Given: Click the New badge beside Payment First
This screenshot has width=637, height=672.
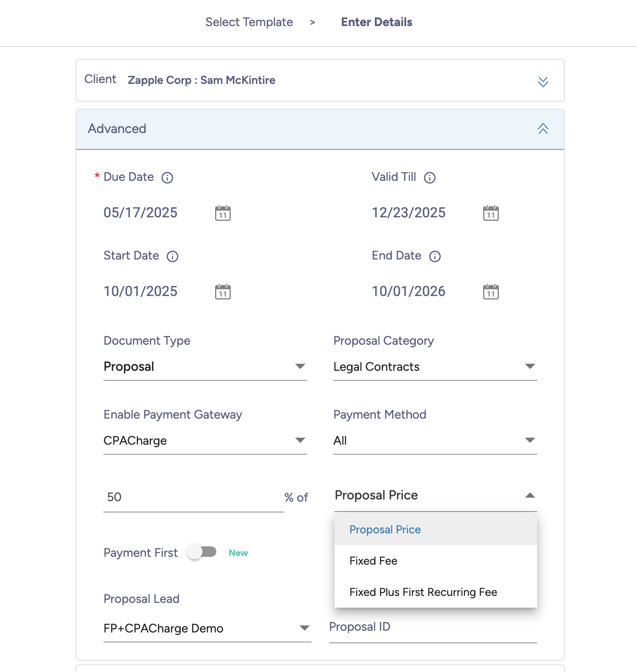Looking at the screenshot, I should (x=238, y=553).
